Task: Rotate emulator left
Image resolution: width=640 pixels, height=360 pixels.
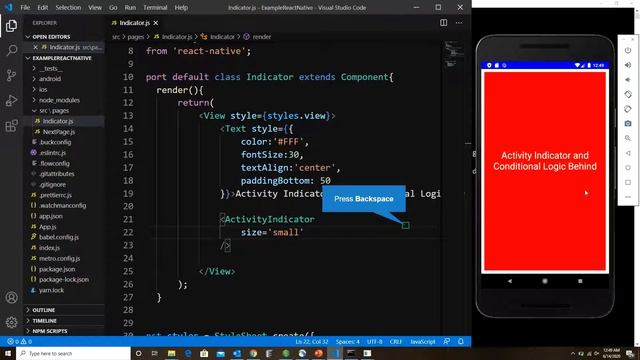Action: [x=628, y=94]
